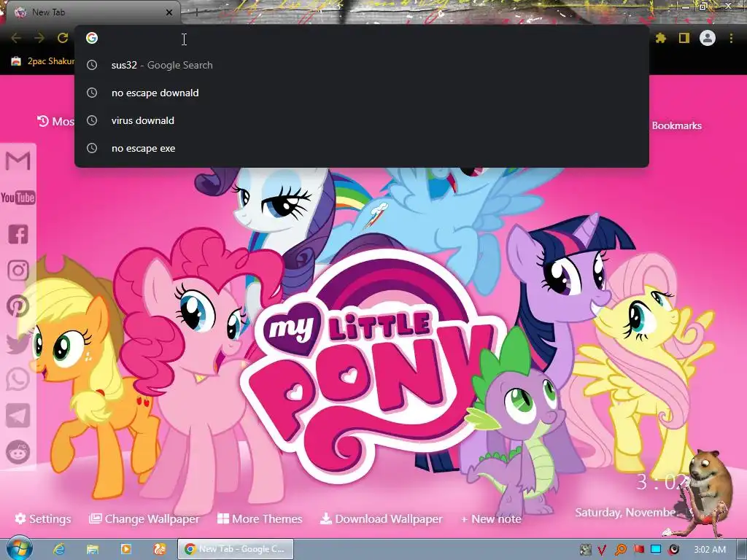Viewport: 747px width, 560px height.
Task: Click the Google logo in address bar
Action: point(92,38)
